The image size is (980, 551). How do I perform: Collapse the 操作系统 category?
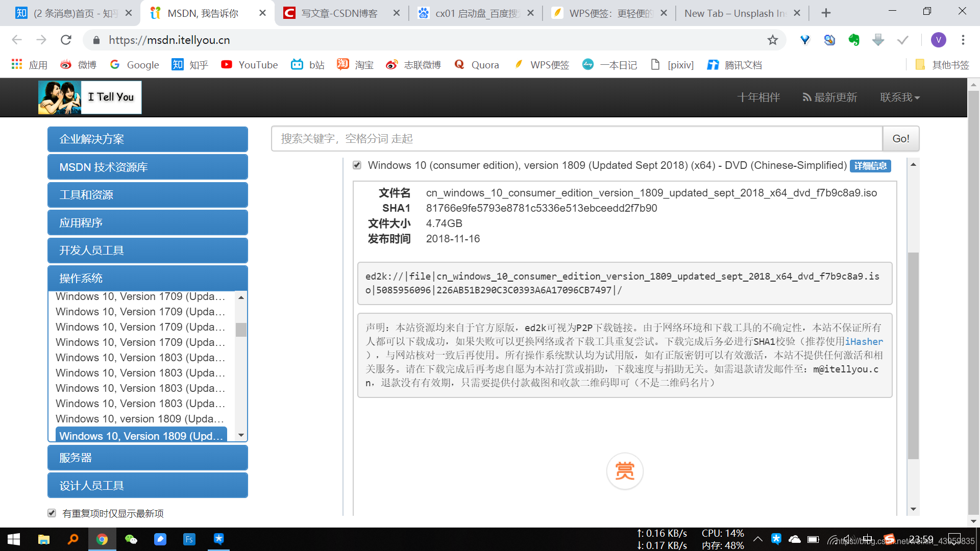(148, 278)
